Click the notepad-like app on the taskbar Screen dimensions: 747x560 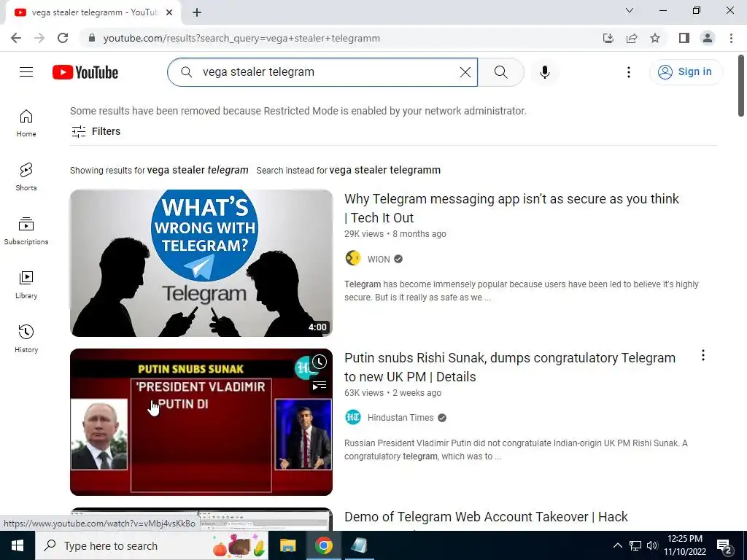[359, 545]
